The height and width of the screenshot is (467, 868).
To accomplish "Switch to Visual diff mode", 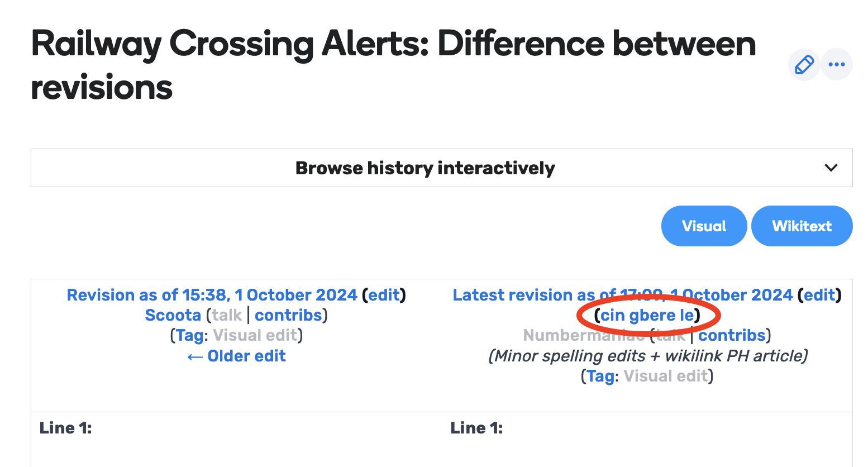I will point(704,226).
